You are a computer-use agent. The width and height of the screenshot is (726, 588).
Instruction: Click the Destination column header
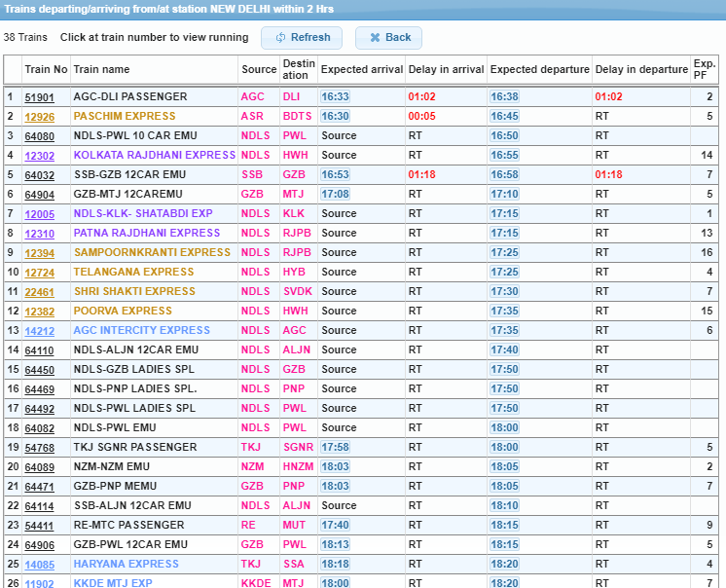pos(299,69)
